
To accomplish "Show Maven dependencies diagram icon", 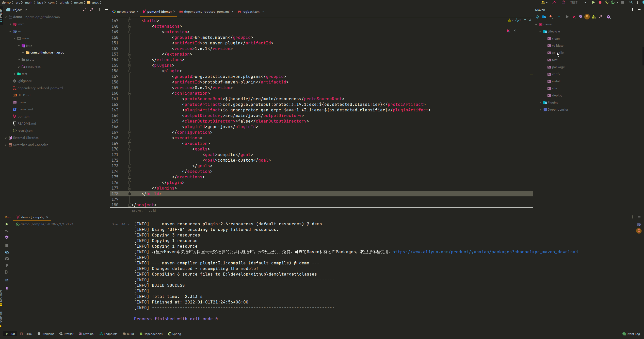I will (594, 17).
